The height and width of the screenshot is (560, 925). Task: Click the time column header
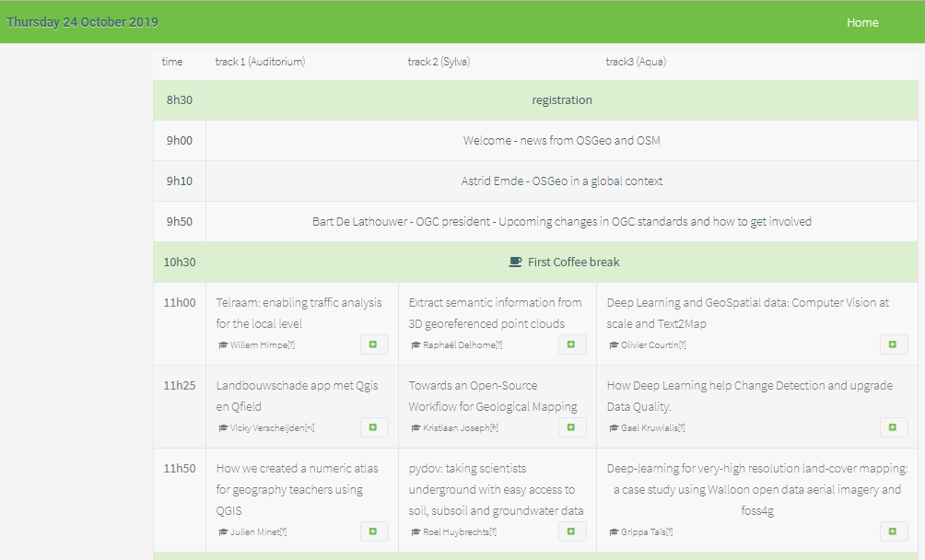(x=172, y=62)
